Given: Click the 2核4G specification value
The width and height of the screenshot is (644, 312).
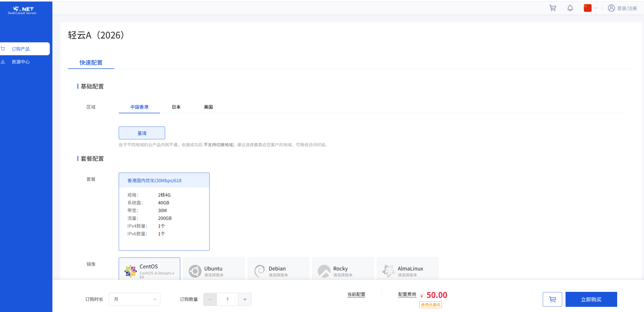Looking at the screenshot, I should tap(164, 195).
